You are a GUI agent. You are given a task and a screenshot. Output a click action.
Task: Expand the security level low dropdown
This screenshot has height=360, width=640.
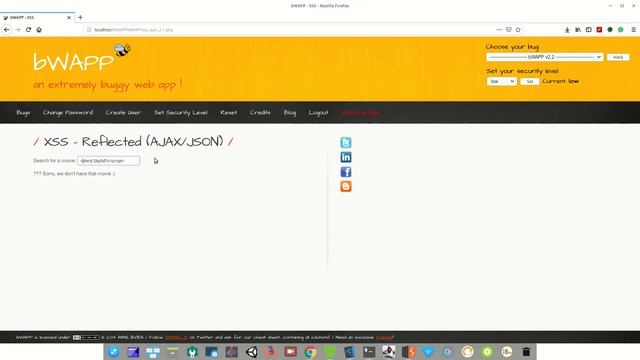click(x=502, y=81)
